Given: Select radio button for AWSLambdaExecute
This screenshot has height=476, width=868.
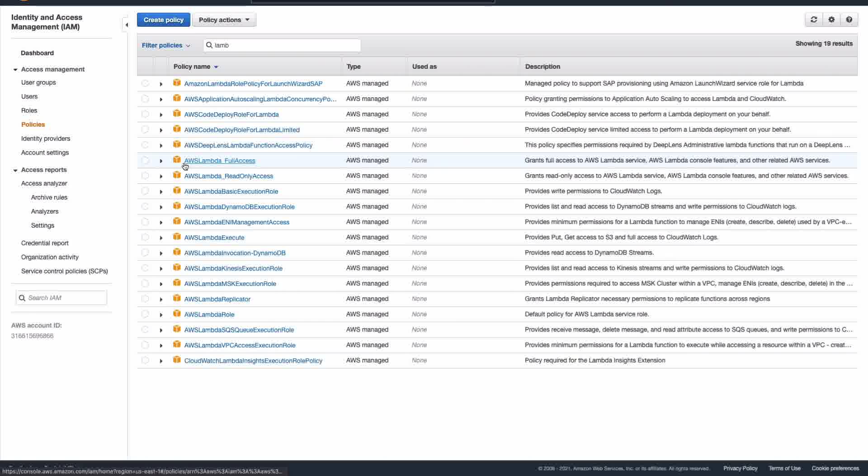Looking at the screenshot, I should (x=145, y=237).
